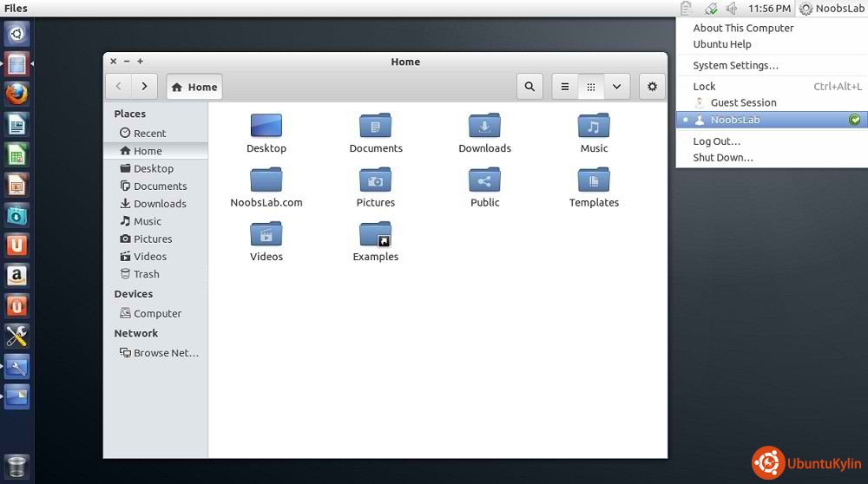Click the Home path button
Viewport: 868px width, 484px height.
click(194, 87)
